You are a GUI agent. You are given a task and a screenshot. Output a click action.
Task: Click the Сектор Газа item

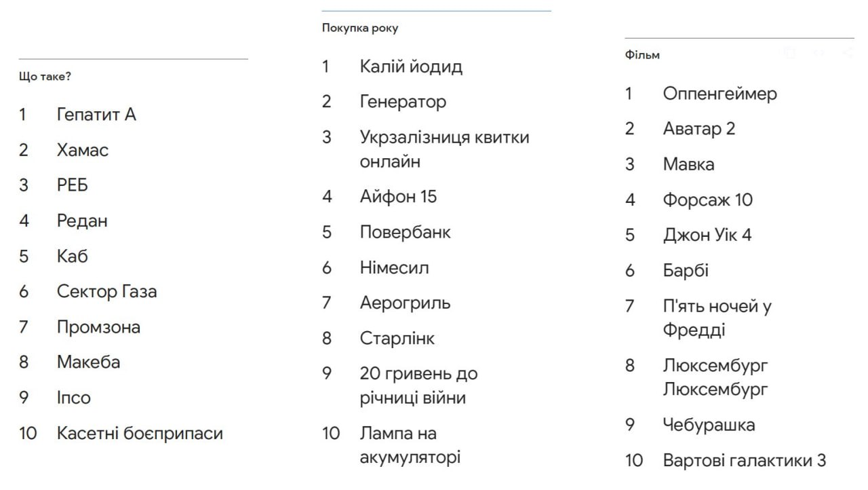pyautogui.click(x=106, y=292)
